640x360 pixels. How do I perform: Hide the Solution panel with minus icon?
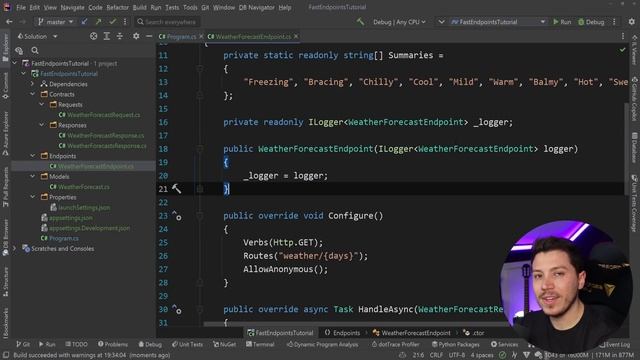(x=149, y=36)
